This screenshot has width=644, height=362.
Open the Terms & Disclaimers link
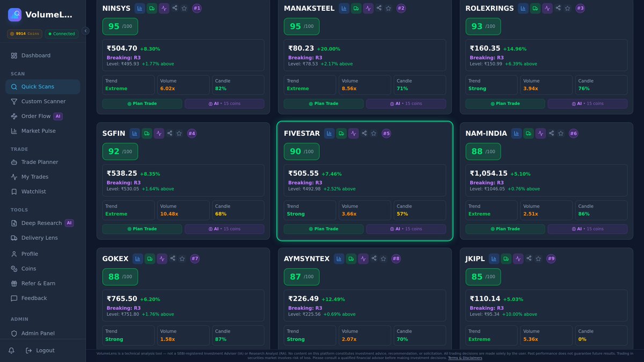click(465, 358)
